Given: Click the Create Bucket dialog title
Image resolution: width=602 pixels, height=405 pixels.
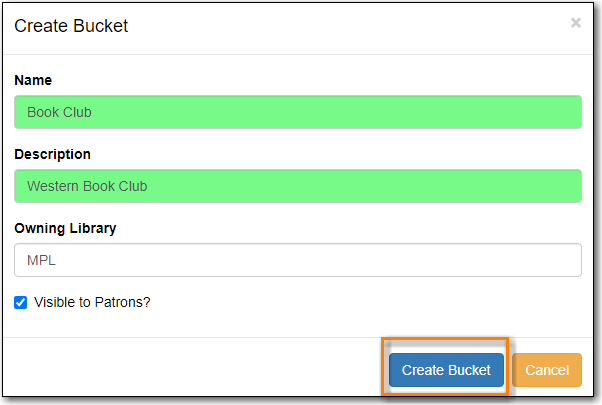Looking at the screenshot, I should (71, 26).
